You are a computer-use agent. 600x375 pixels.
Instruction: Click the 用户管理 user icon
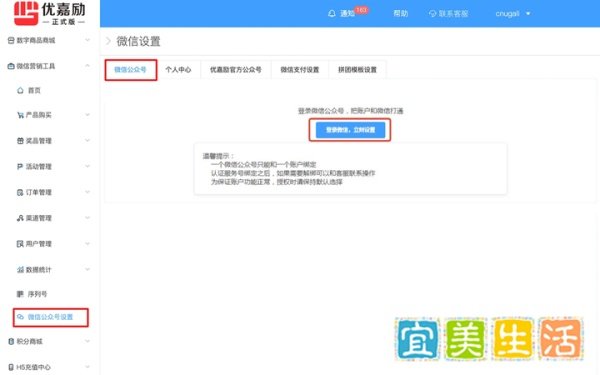(20, 244)
